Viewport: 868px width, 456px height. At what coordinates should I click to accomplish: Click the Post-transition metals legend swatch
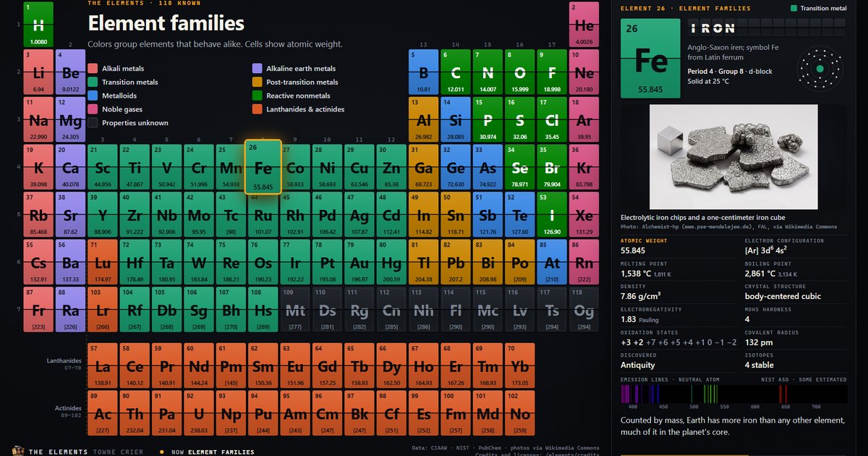(257, 83)
